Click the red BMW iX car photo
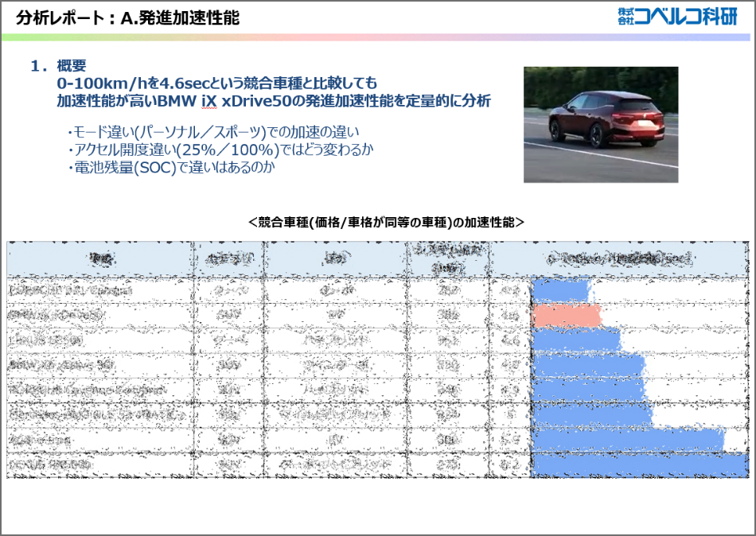Screen dimensions: 756x536 coord(601,124)
